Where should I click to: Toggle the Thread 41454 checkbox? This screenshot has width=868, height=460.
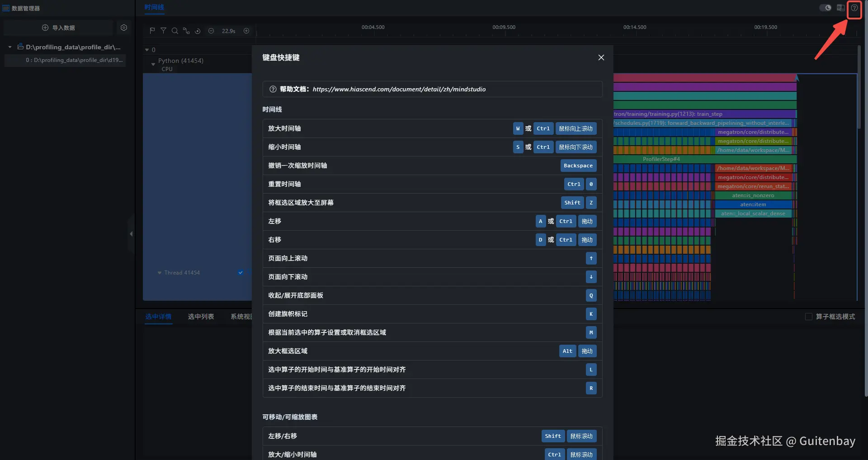[x=241, y=272]
